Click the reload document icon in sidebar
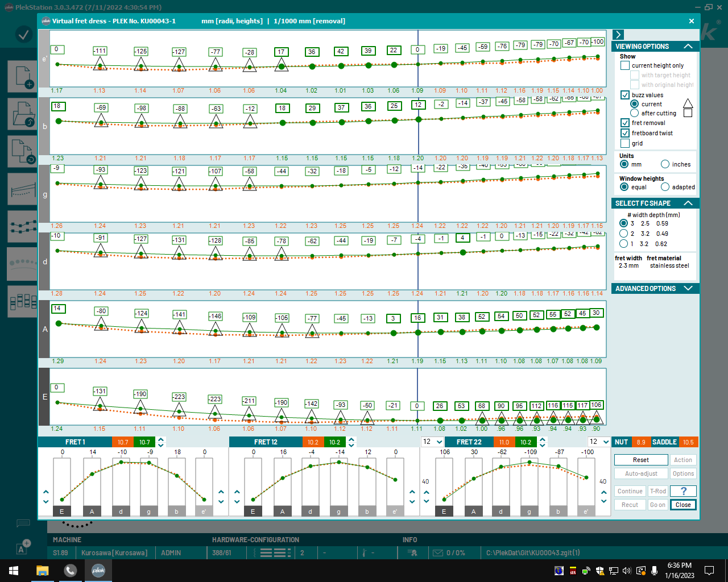The width and height of the screenshot is (728, 582). pyautogui.click(x=23, y=152)
